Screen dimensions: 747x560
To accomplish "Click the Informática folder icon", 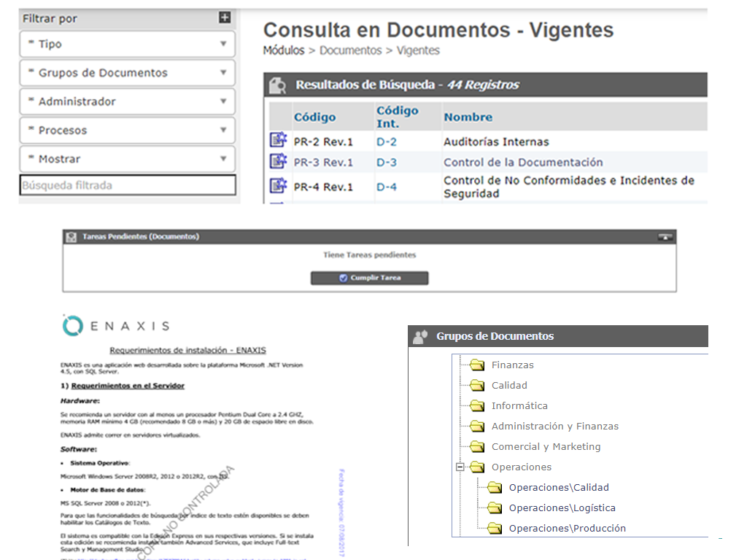I will coord(477,405).
